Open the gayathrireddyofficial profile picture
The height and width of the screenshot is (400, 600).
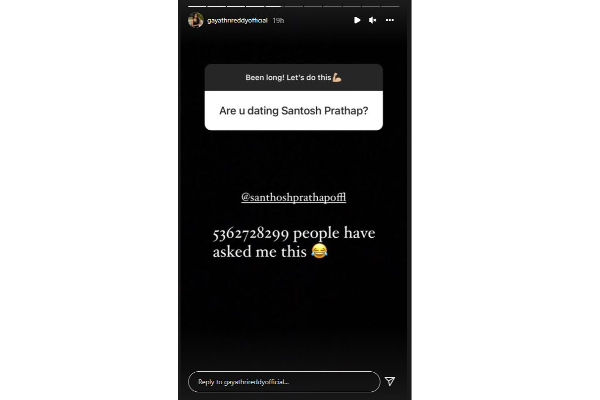coord(196,20)
